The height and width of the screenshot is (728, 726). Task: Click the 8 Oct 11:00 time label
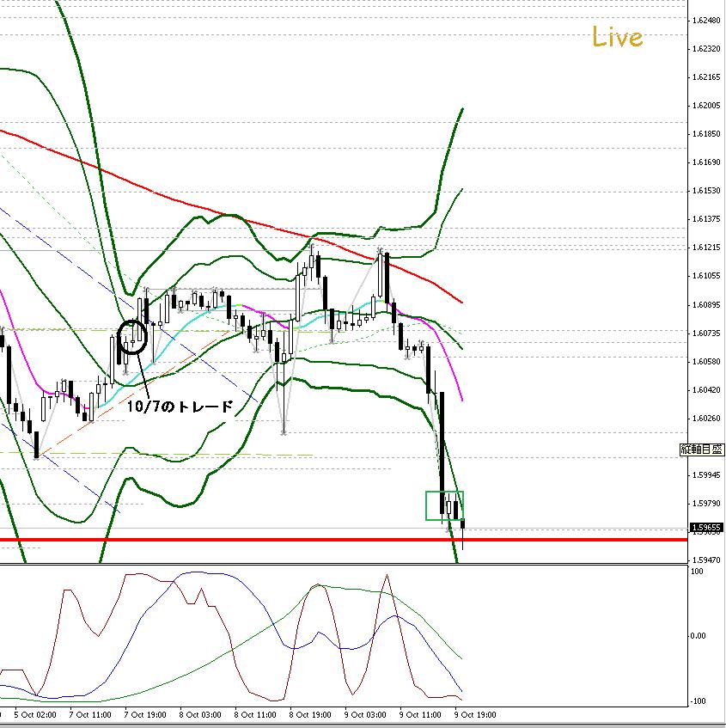pos(255,714)
